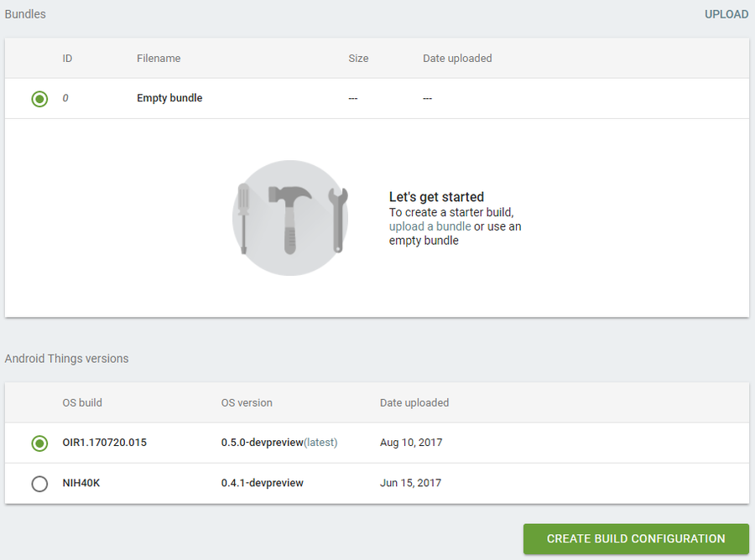Click the bundles Date uploaded column header
Viewport: 755px width, 560px height.
pos(457,58)
